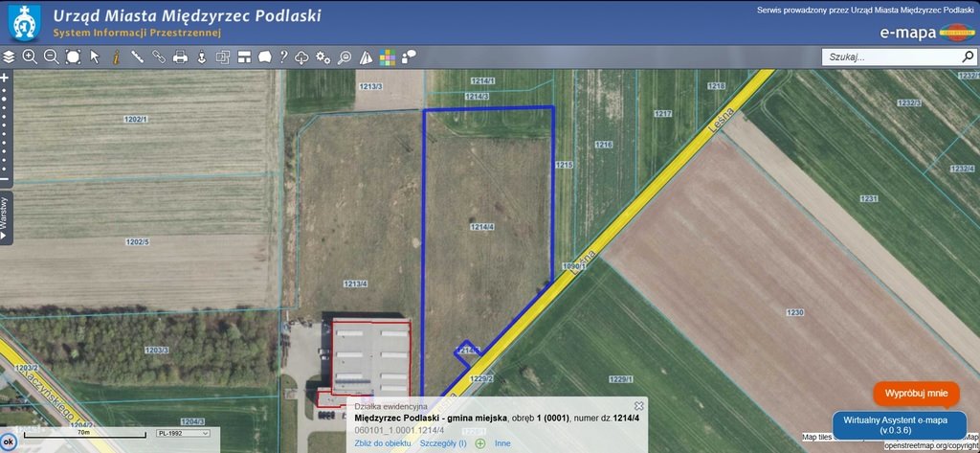This screenshot has width=980, height=453.
Task: Open the layers stack icon in toolbar
Action: pyautogui.click(x=9, y=57)
